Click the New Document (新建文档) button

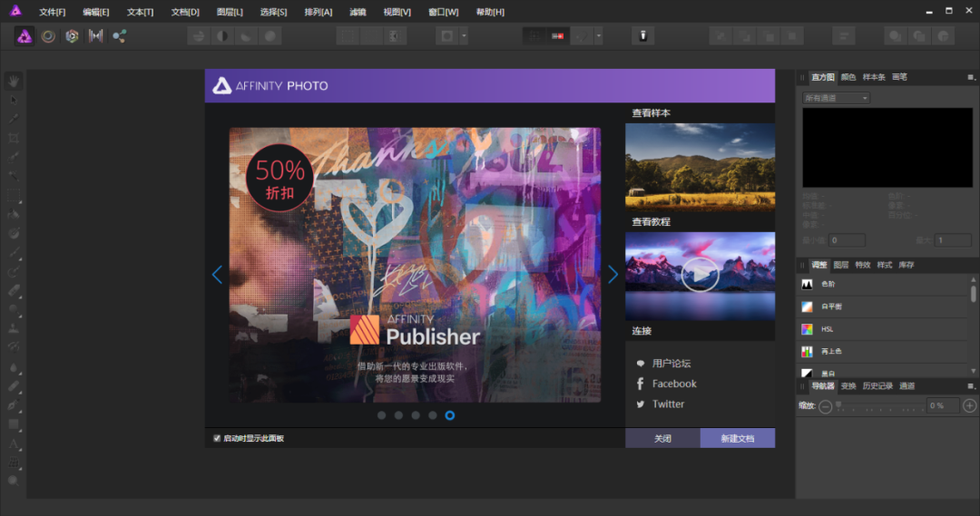738,439
